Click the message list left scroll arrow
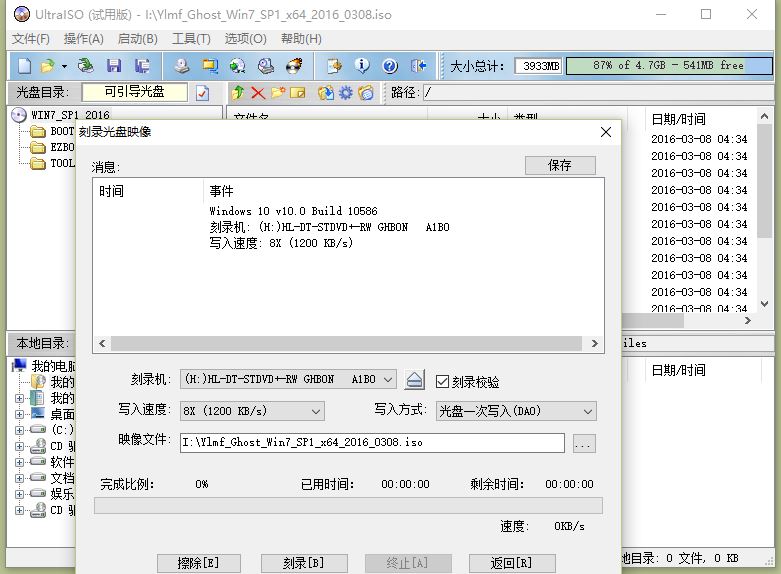This screenshot has width=781, height=574. [102, 343]
